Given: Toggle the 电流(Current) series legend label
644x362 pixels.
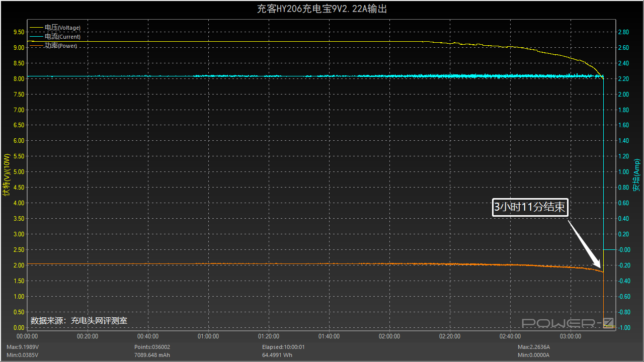Looking at the screenshot, I should (62, 37).
